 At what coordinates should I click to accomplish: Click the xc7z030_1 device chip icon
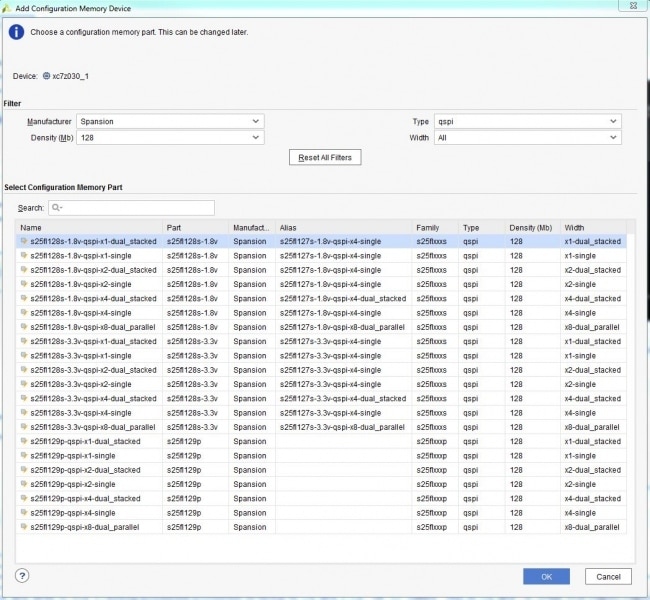pos(46,76)
